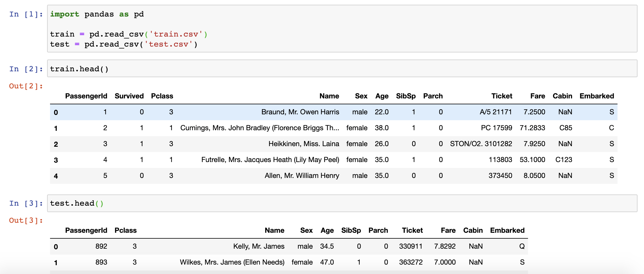The height and width of the screenshot is (274, 644).
Task: Select the train.head() code cell
Action: tap(342, 69)
